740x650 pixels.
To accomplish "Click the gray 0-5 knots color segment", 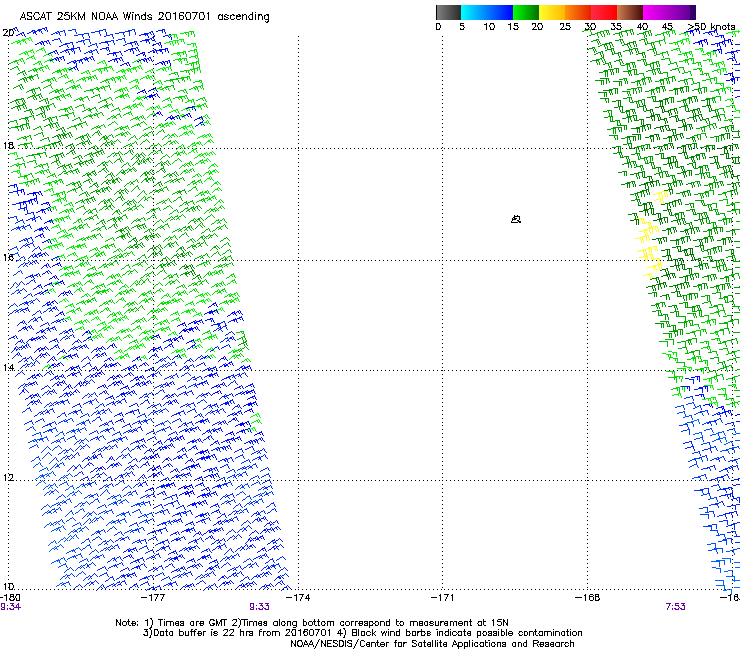I will pos(448,12).
